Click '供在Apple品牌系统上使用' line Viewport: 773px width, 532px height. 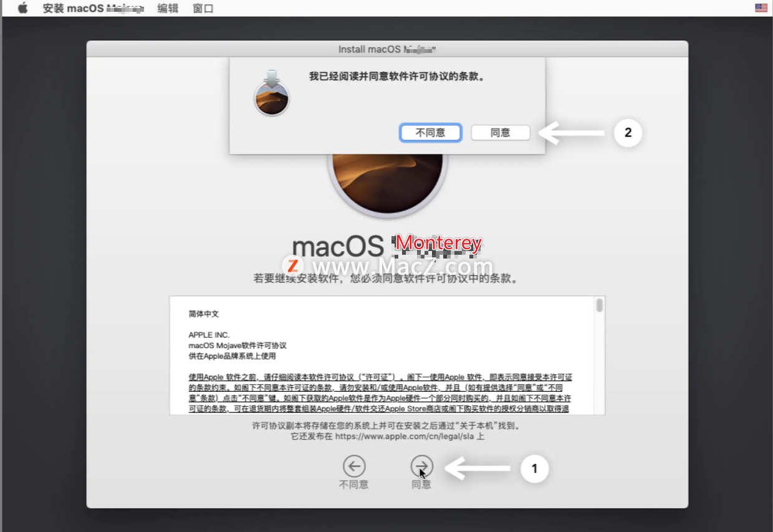click(232, 356)
